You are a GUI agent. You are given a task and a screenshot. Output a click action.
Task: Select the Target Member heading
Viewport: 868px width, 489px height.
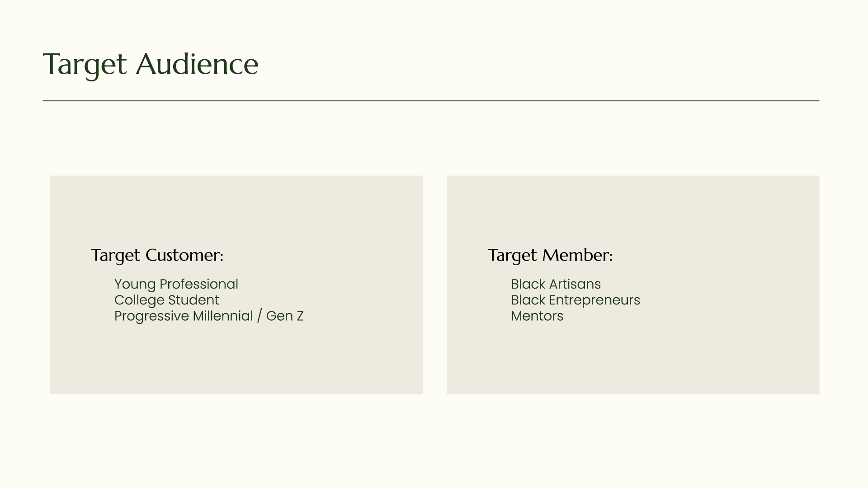tap(550, 256)
